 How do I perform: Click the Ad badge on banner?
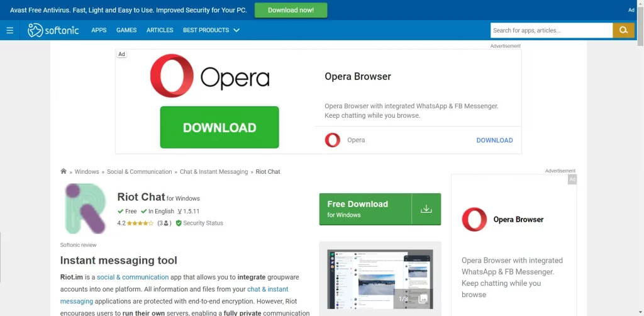(121, 54)
